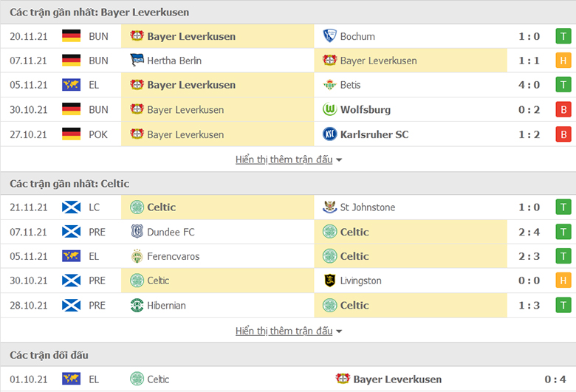Click the orange H result badge for Hertha Berlin match
This screenshot has width=576, height=392.
pos(563,61)
